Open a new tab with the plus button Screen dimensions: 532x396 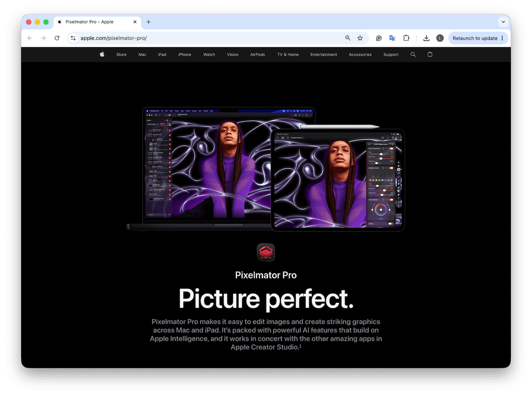(x=148, y=22)
